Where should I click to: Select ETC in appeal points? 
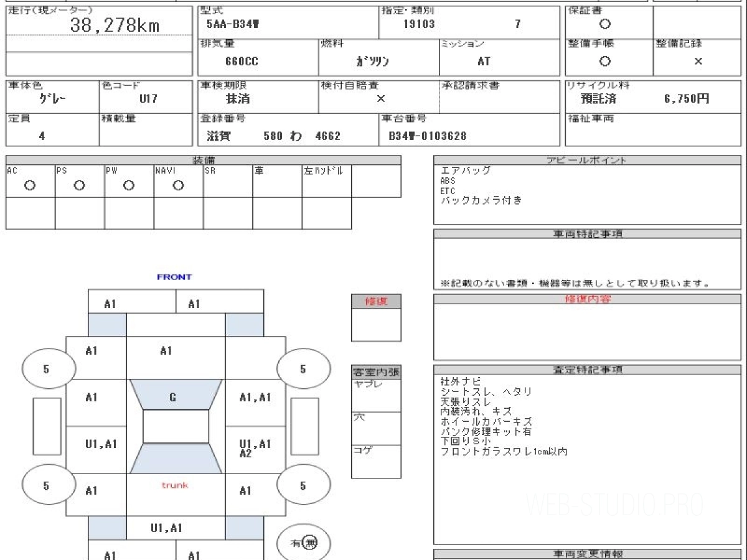448,191
